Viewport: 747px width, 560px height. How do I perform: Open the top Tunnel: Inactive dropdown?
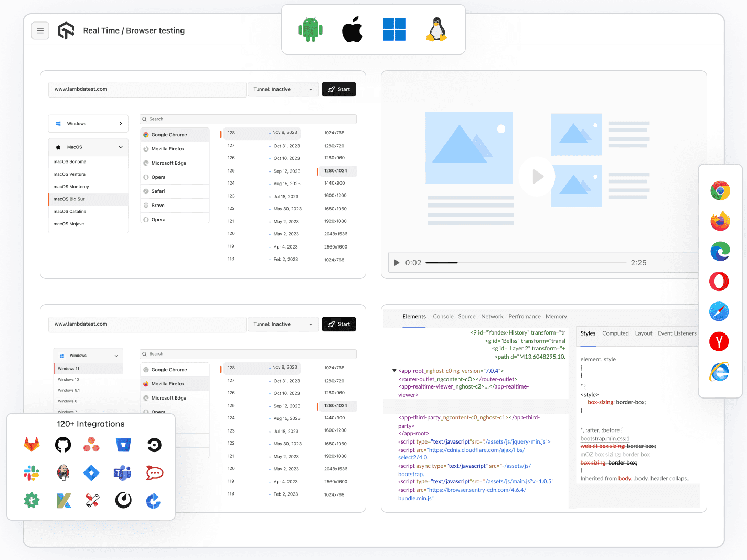coord(283,90)
